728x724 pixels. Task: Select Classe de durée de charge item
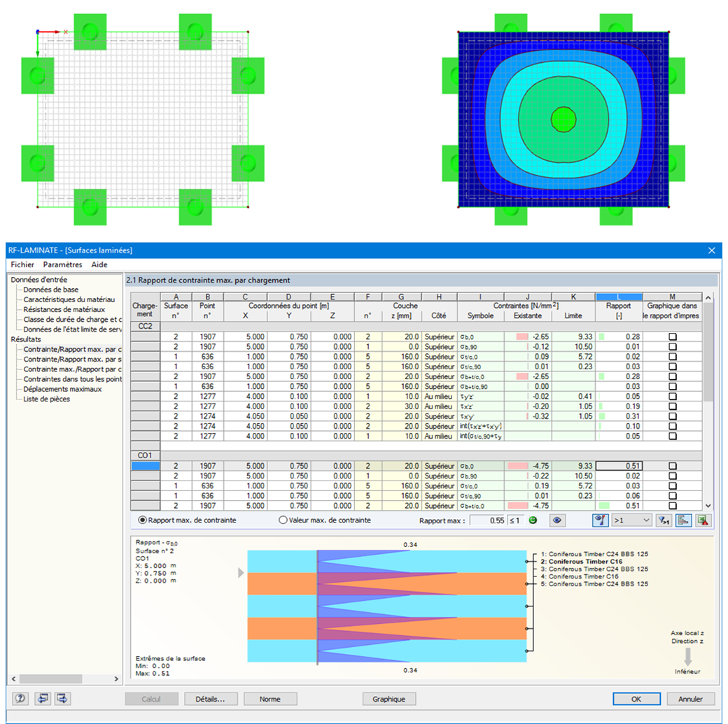point(72,319)
